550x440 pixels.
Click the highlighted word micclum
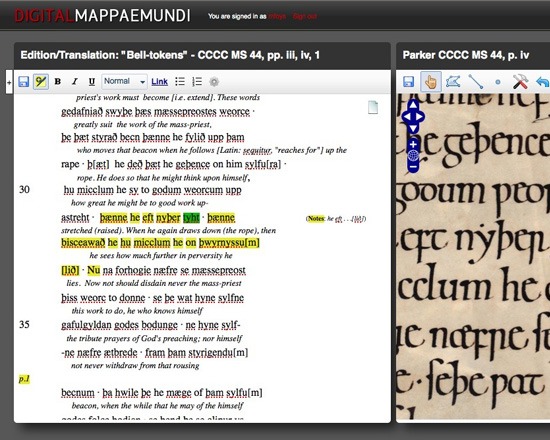click(152, 242)
